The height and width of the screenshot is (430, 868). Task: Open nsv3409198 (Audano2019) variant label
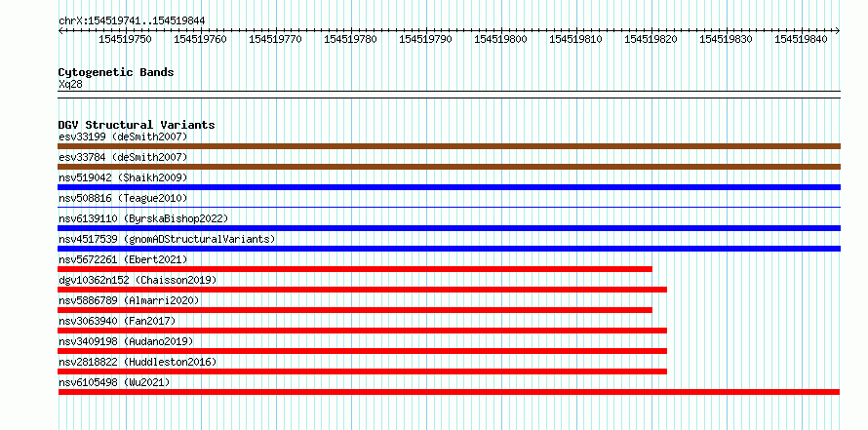pyautogui.click(x=126, y=341)
